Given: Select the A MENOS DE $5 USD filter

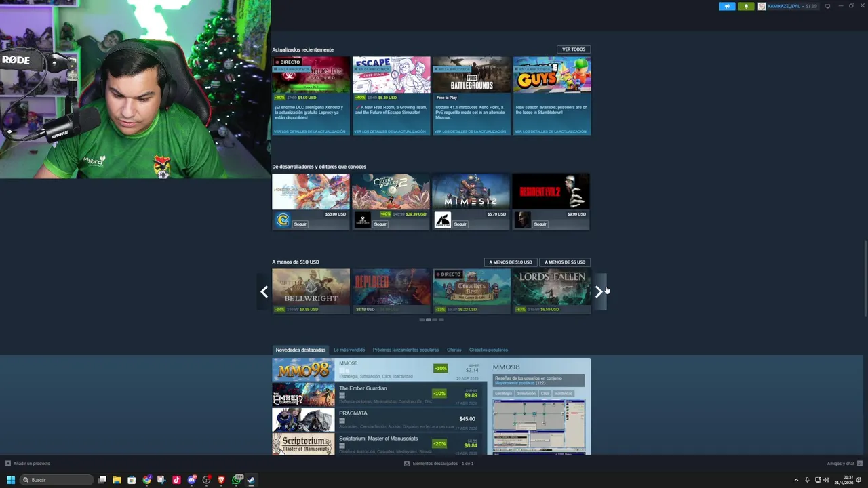Looking at the screenshot, I should (x=565, y=262).
